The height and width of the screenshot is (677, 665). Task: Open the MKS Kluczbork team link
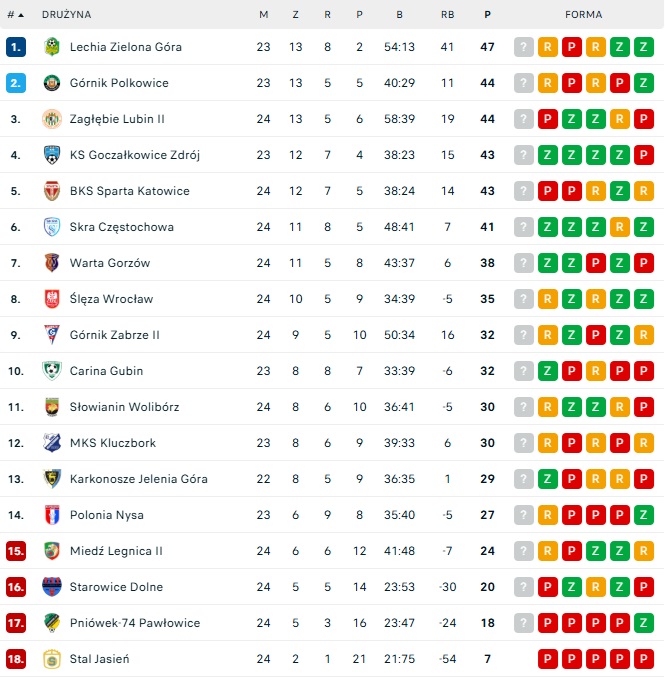point(113,443)
